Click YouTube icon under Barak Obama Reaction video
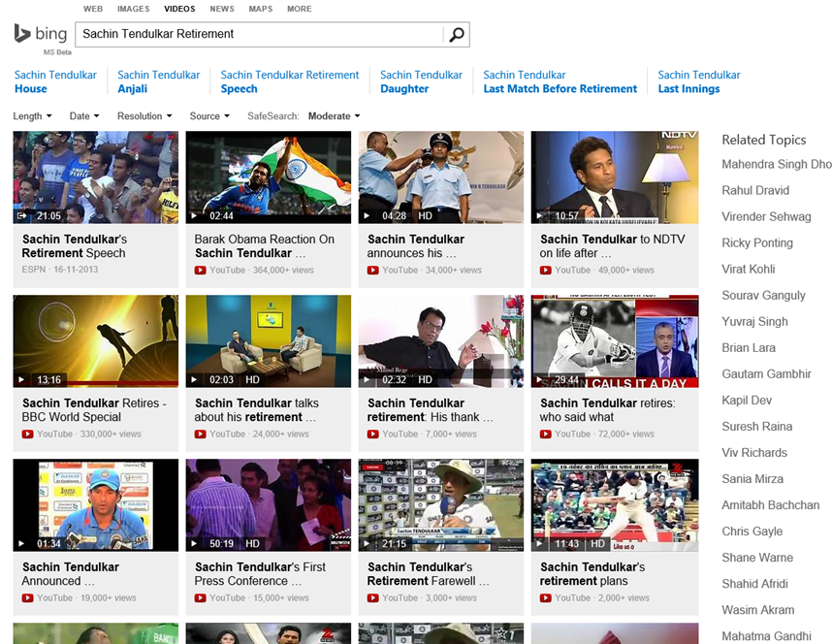 point(200,271)
